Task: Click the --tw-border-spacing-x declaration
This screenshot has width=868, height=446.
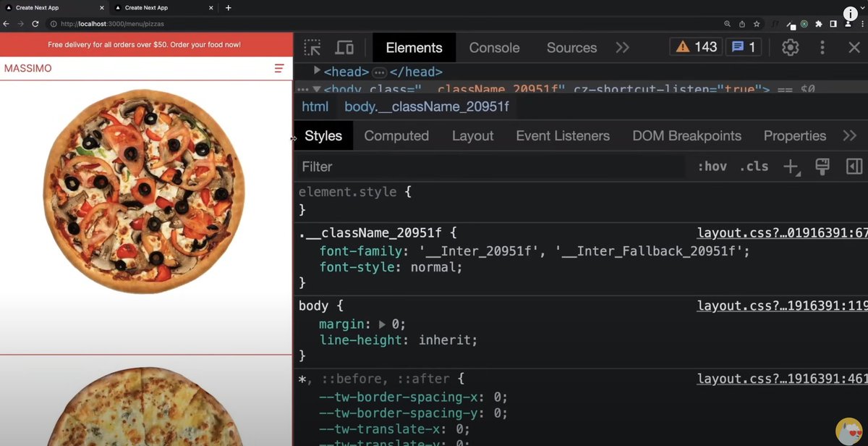Action: [414, 397]
